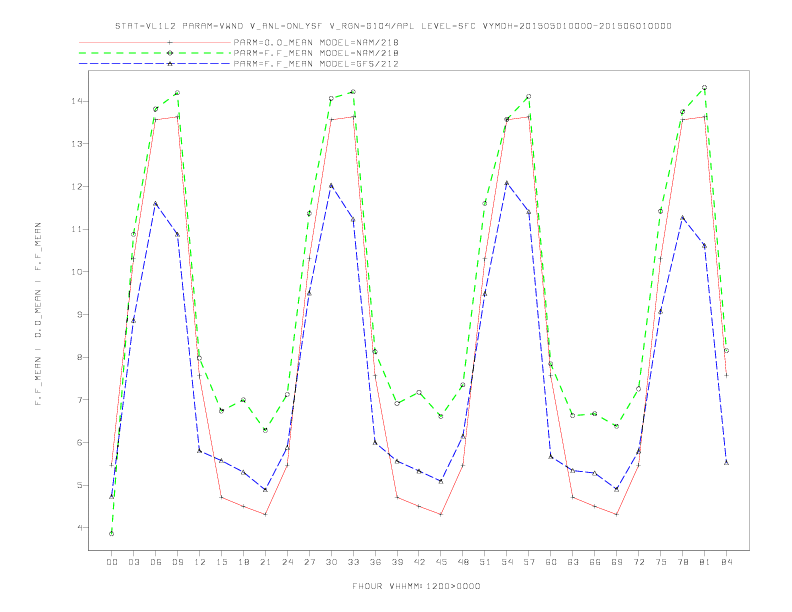
Task: Click x-axis tick label 36
Action: click(x=375, y=562)
